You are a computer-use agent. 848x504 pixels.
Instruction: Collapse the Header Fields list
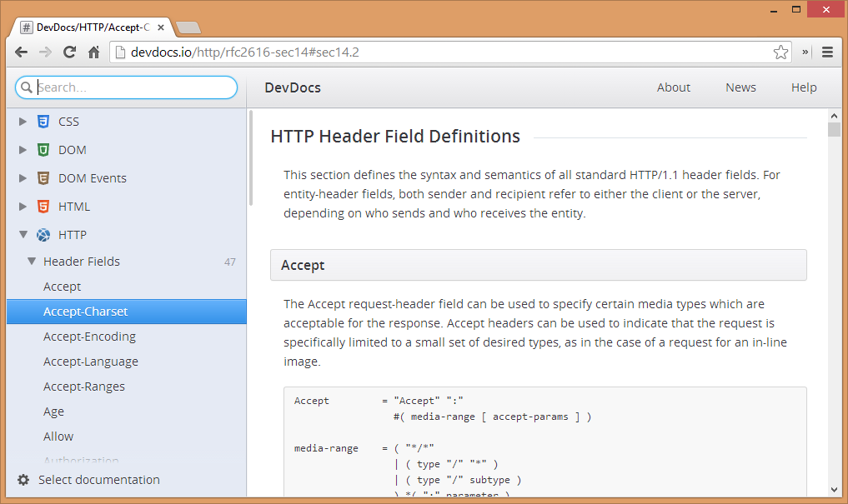click(x=32, y=262)
